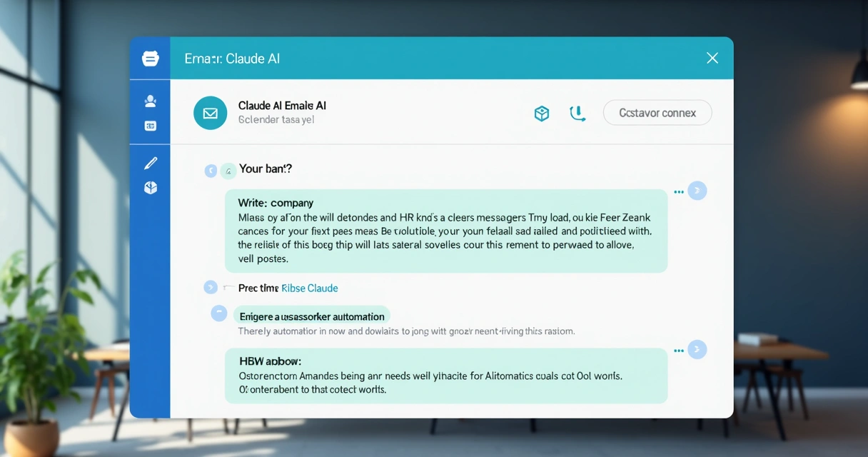Click the arrow circle beside 'Write: company' message
Viewport: 868px width, 457px height.
pos(697,191)
